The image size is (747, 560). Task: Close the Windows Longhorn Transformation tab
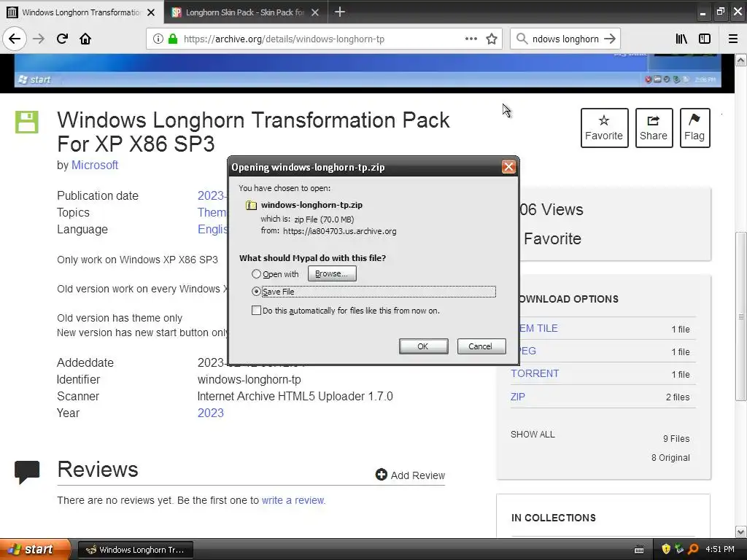[x=151, y=12]
